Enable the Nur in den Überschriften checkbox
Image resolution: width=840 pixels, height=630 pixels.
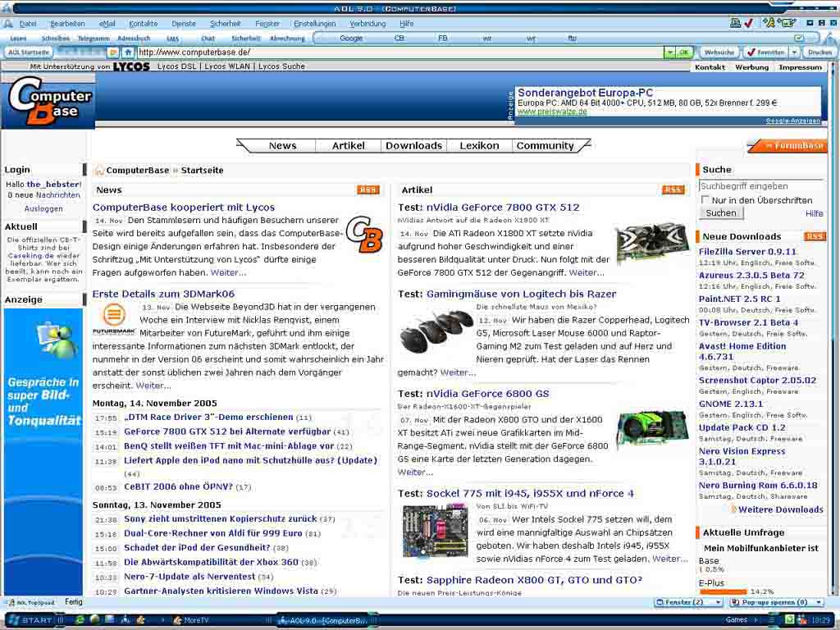click(x=705, y=200)
